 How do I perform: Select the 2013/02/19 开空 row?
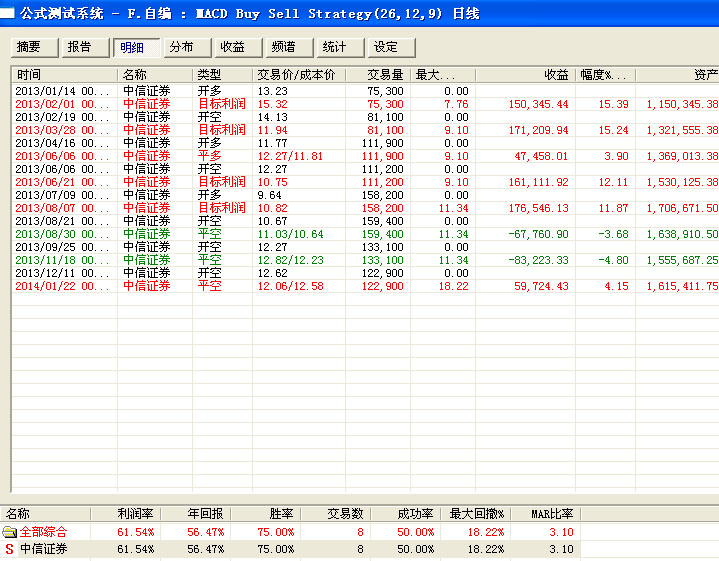tap(365, 117)
